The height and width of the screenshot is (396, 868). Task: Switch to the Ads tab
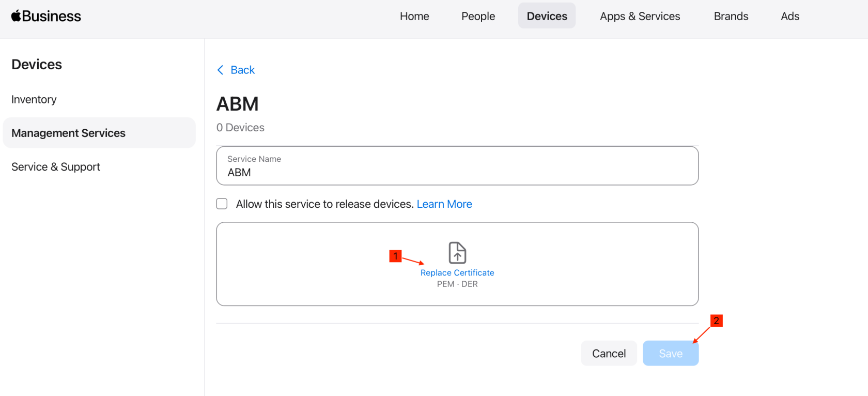790,16
